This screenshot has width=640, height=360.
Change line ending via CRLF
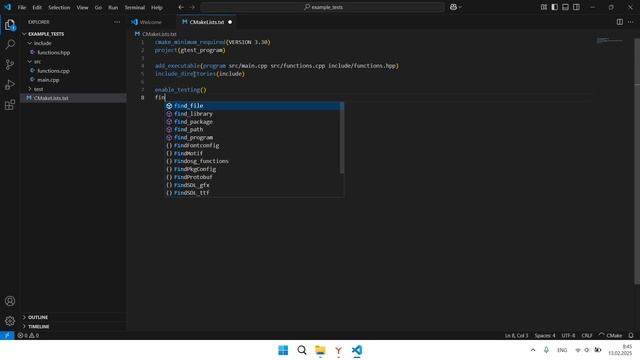587,336
